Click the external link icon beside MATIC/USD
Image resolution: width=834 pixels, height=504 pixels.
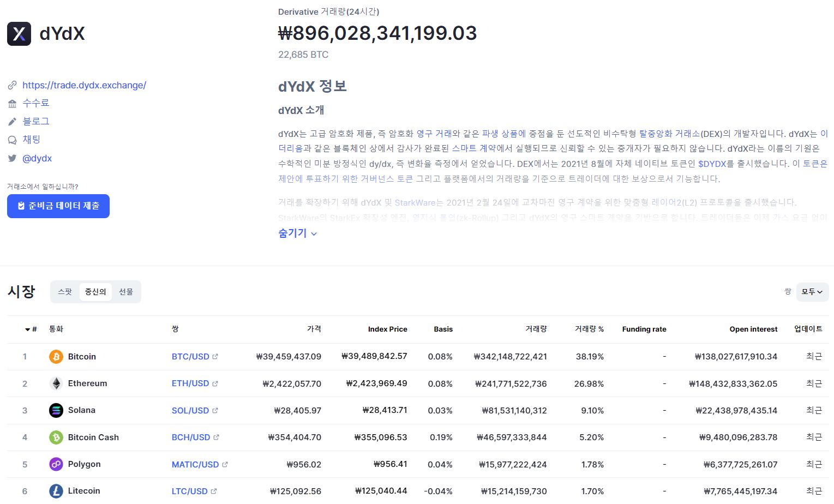[225, 464]
